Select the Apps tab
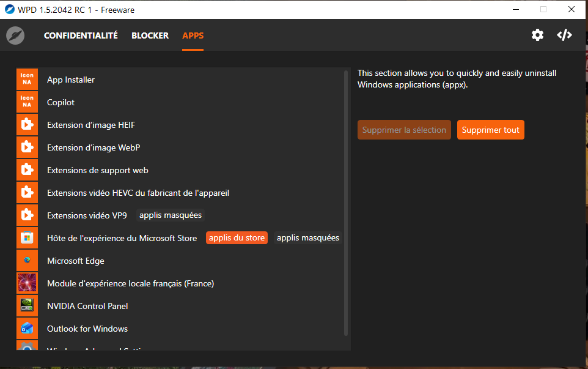The height and width of the screenshot is (369, 588). pos(193,35)
